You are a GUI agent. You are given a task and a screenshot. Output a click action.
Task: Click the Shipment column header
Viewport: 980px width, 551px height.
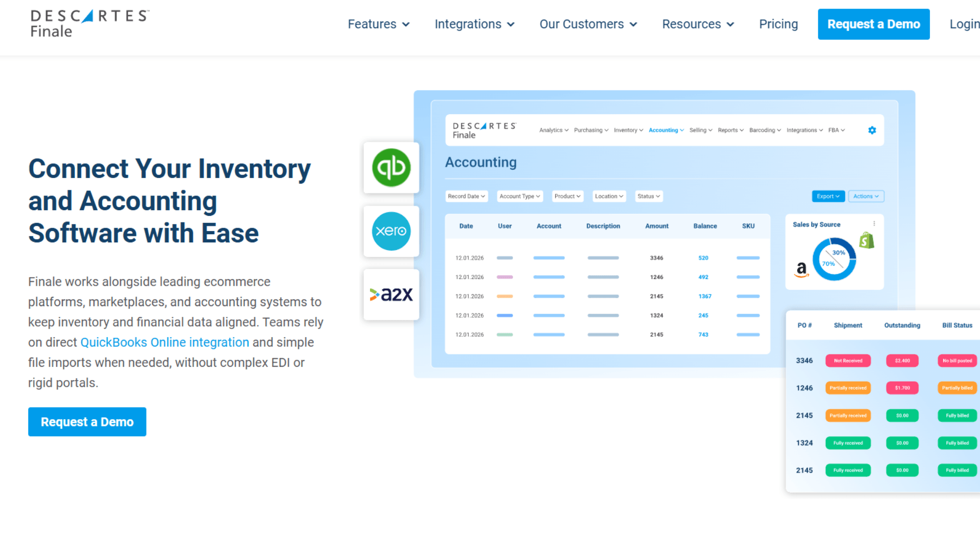pyautogui.click(x=848, y=325)
